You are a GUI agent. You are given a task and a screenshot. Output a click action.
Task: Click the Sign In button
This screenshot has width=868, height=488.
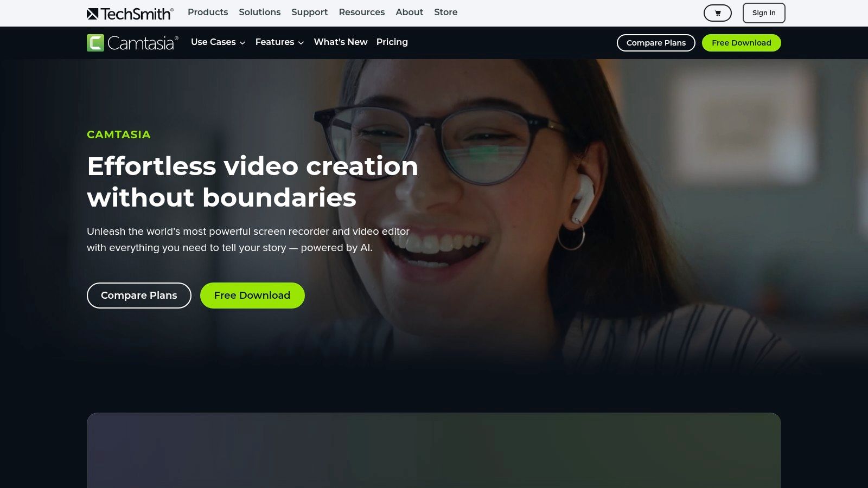pos(764,13)
